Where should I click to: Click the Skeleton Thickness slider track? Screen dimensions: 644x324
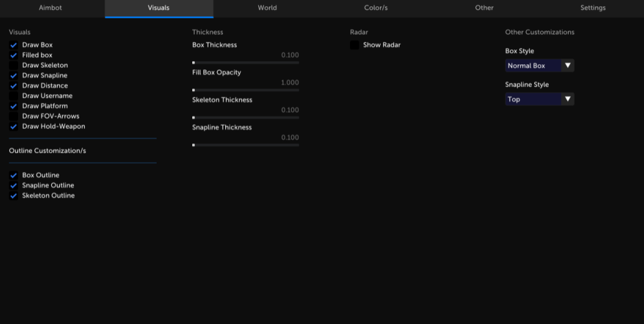point(246,117)
